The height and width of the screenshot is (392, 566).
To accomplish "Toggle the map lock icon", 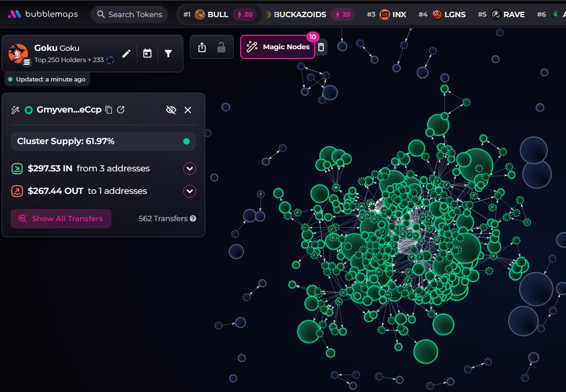I will pos(221,48).
